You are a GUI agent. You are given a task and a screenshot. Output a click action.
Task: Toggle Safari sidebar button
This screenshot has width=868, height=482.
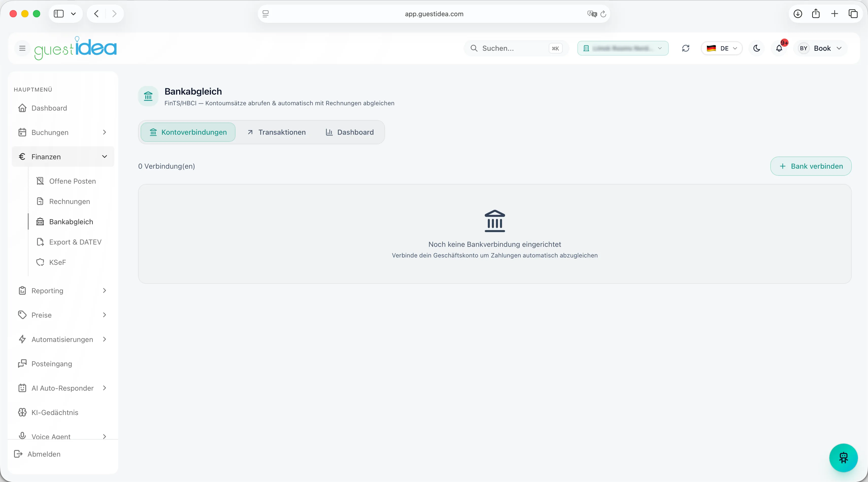point(59,14)
